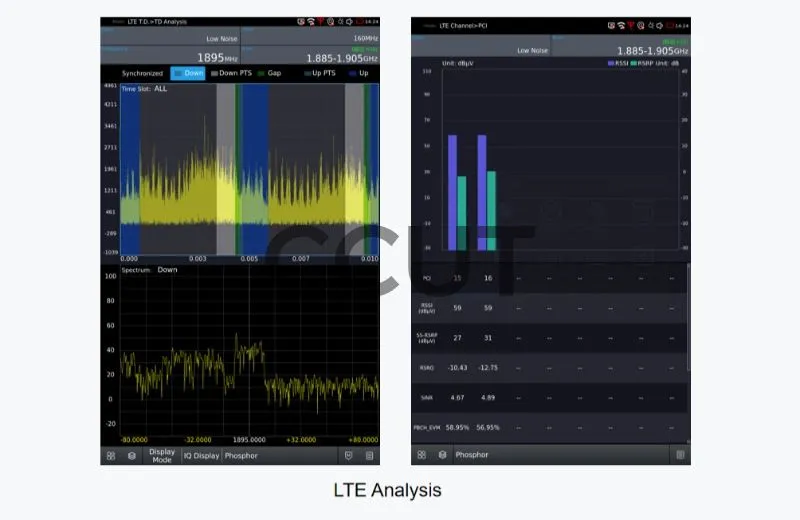Open the Low Noise setting in TD Analysis
Viewport: 800px width, 520px height.
(x=170, y=36)
